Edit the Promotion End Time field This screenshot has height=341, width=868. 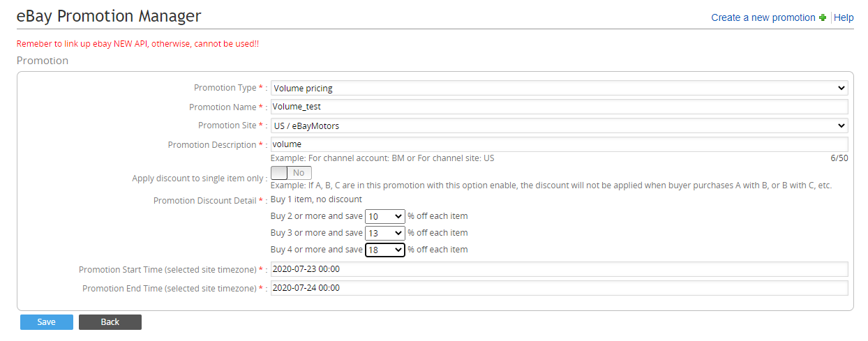(559, 288)
